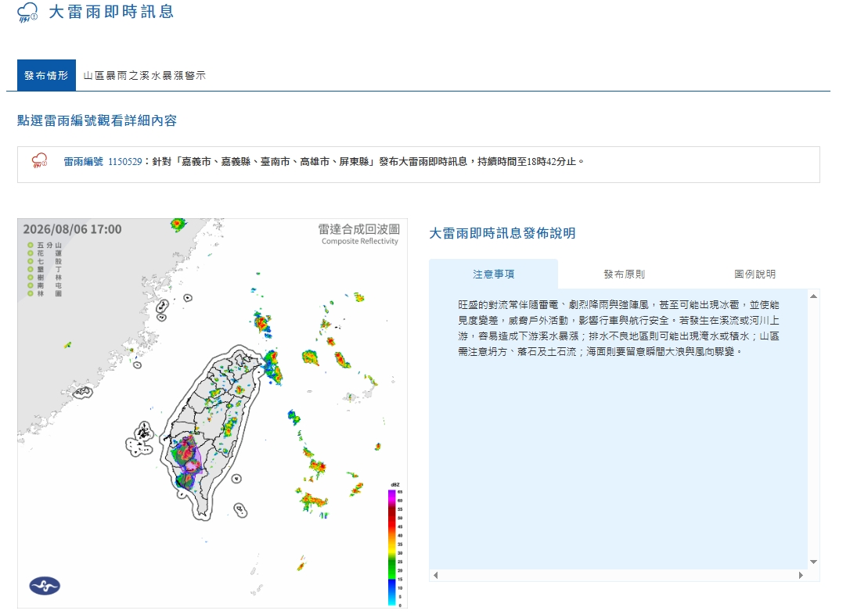Click the Central Weather Administration logo on the radar map
The height and width of the screenshot is (614, 868).
coord(45,585)
